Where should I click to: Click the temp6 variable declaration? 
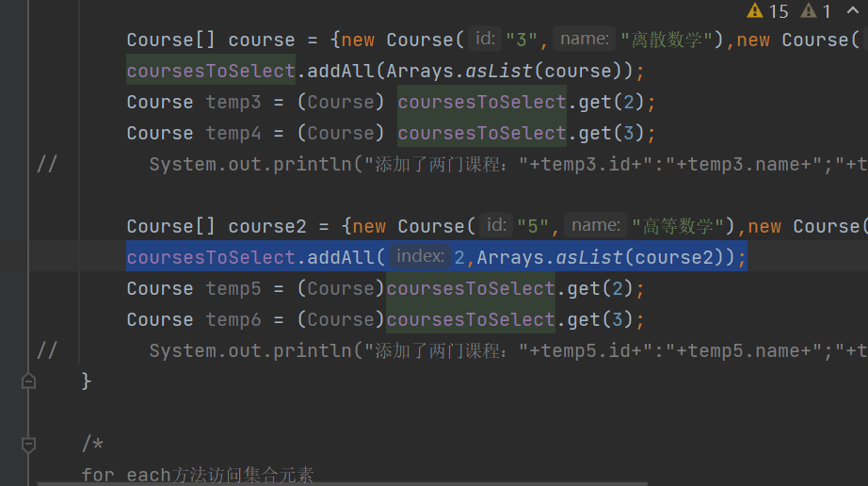(233, 319)
